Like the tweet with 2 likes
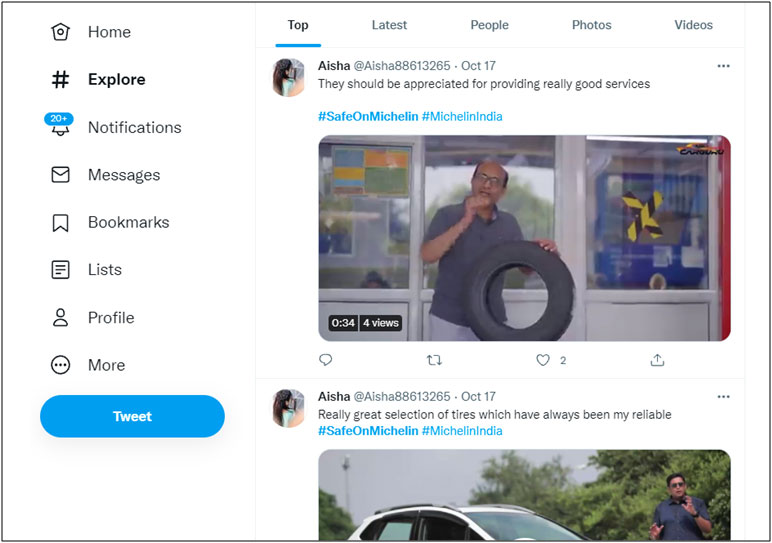Image resolution: width=772 pixels, height=543 pixels. [x=543, y=360]
